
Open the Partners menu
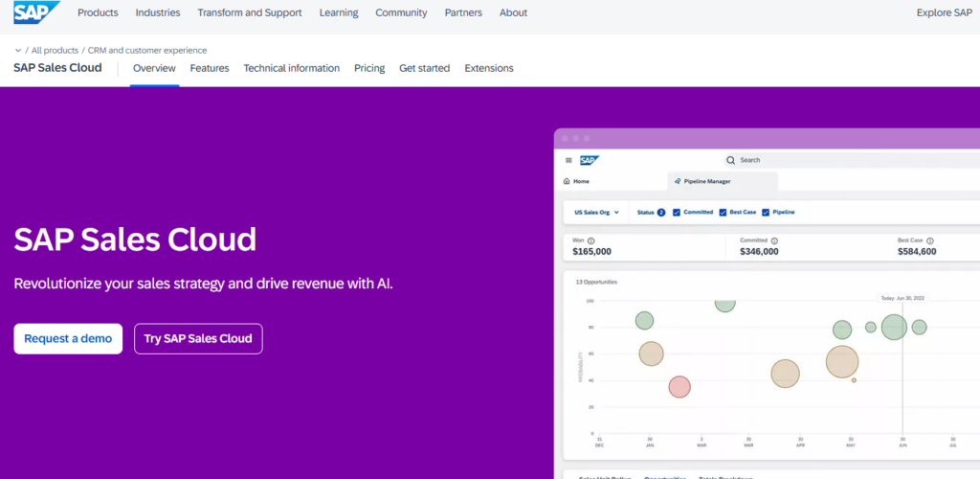(x=463, y=12)
